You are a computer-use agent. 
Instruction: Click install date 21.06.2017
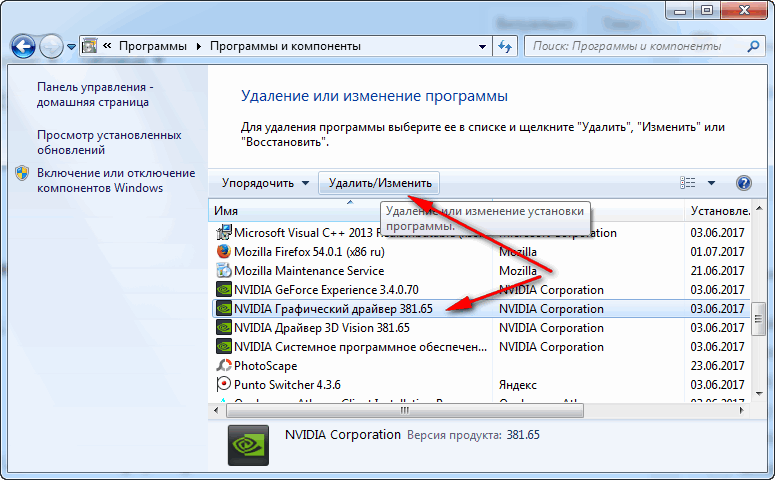(x=717, y=271)
